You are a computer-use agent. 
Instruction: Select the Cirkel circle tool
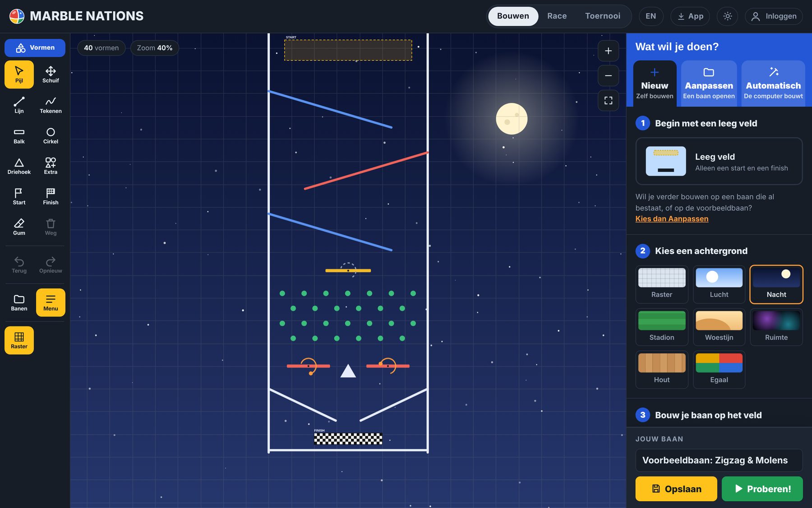point(51,135)
